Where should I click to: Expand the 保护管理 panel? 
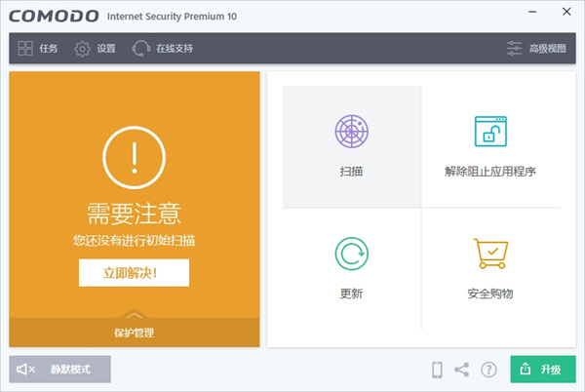click(x=134, y=333)
